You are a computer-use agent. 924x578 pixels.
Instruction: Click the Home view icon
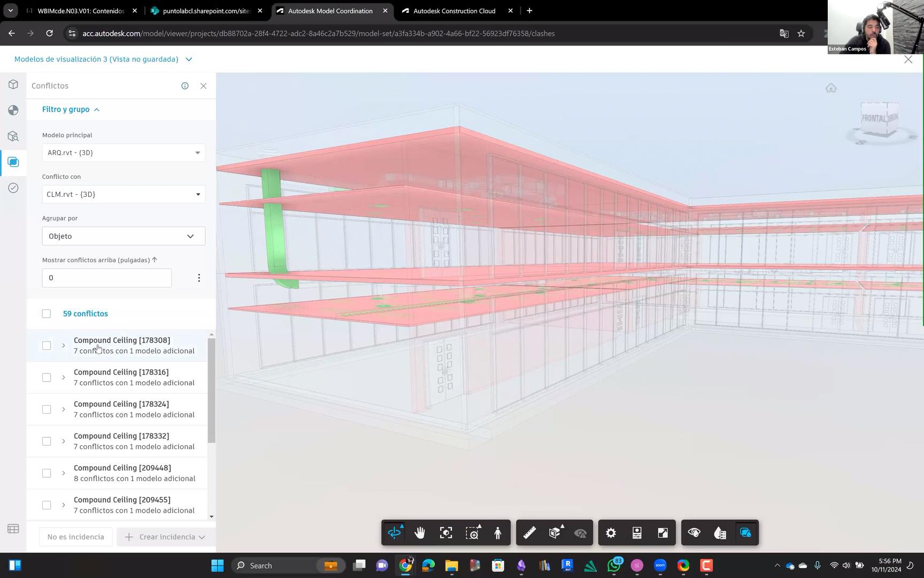coord(830,88)
